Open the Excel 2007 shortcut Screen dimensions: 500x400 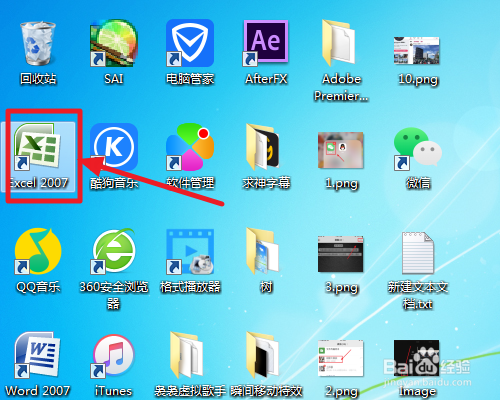(37, 146)
